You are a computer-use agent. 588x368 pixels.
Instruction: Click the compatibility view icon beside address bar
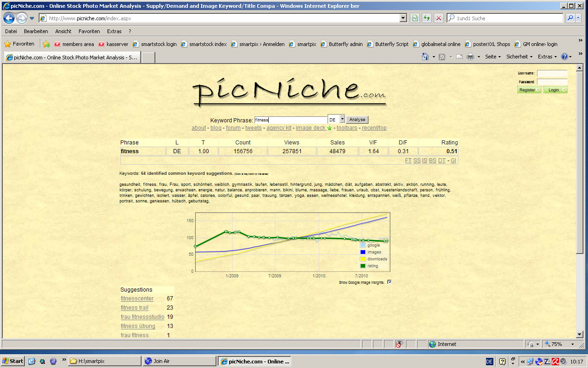click(x=415, y=18)
